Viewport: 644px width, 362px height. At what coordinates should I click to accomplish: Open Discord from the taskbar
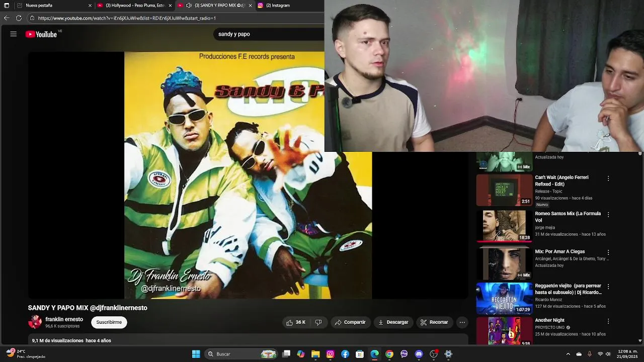(419, 354)
